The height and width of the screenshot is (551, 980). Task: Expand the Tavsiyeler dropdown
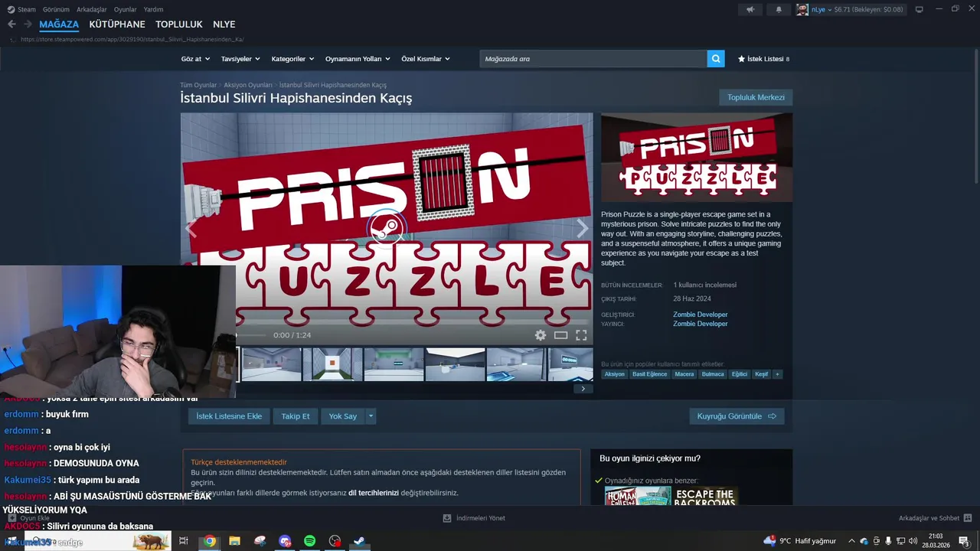click(x=240, y=59)
